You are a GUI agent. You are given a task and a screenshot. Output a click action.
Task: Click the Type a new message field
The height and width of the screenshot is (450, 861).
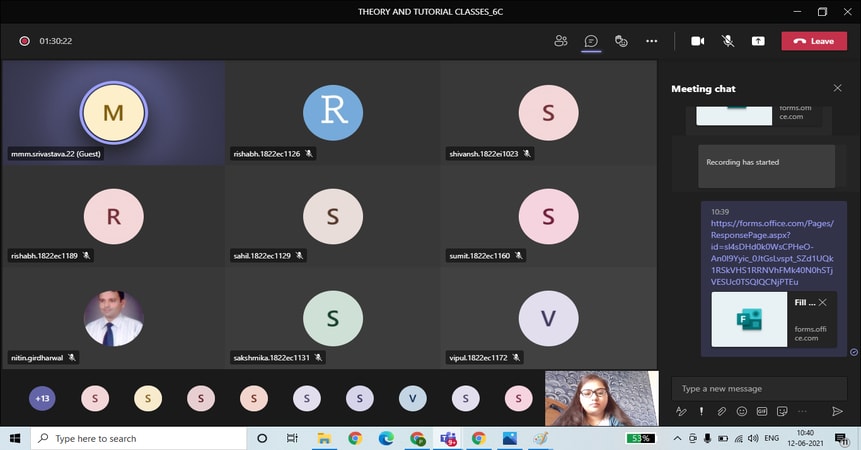pyautogui.click(x=758, y=388)
